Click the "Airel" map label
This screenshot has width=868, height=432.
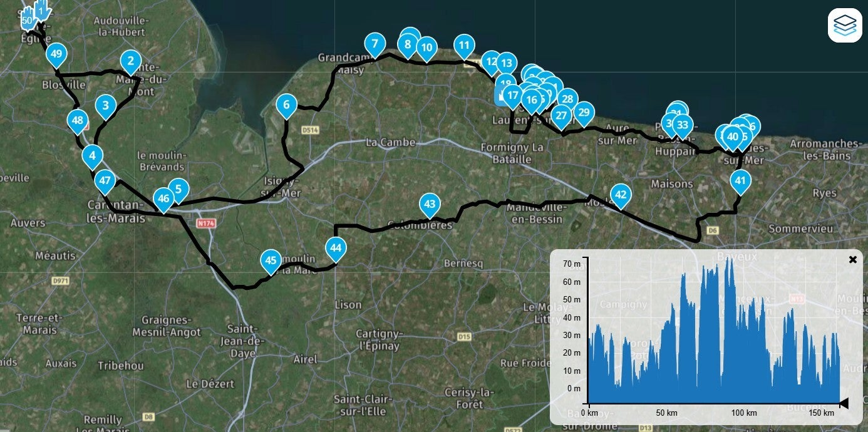click(x=305, y=359)
